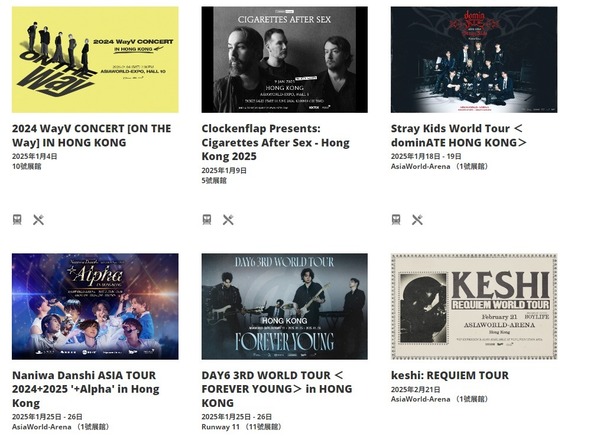
Task: Click dining icon under Cigarettes After Sex
Action: coord(228,220)
